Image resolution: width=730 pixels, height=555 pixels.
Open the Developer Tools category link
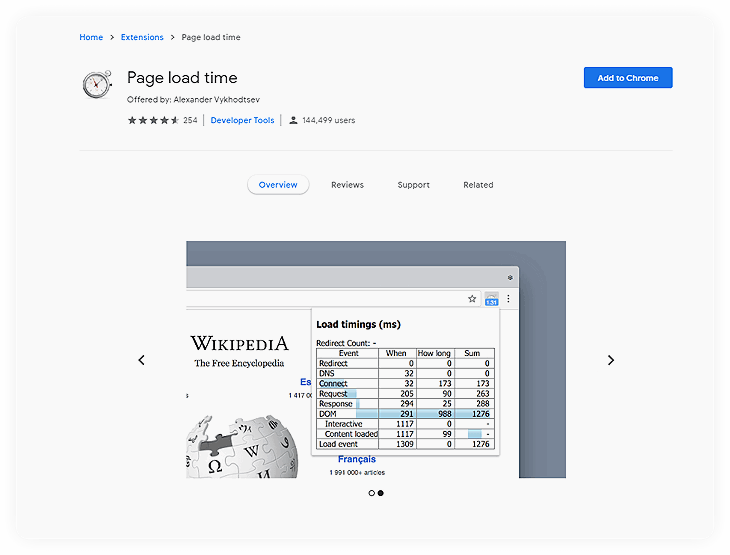click(242, 121)
